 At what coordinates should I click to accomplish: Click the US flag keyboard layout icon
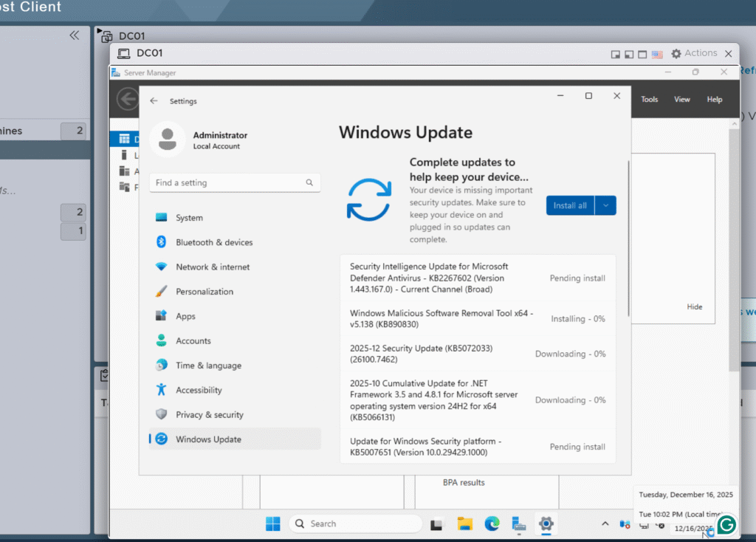[657, 54]
